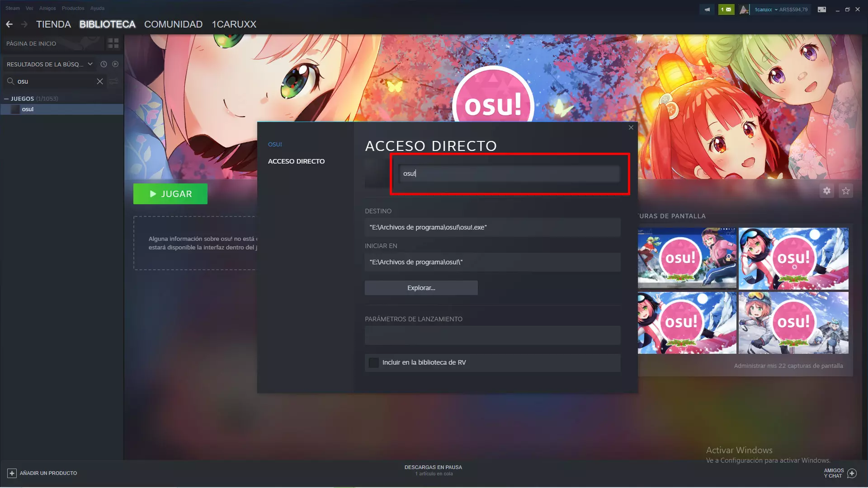Click the announcements megaphone icon

[x=707, y=9]
